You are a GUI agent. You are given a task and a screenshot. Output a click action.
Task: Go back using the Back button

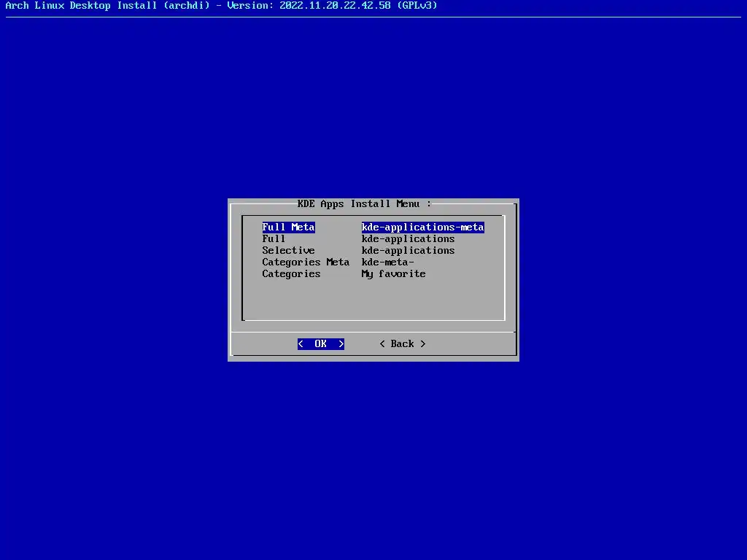click(x=403, y=344)
